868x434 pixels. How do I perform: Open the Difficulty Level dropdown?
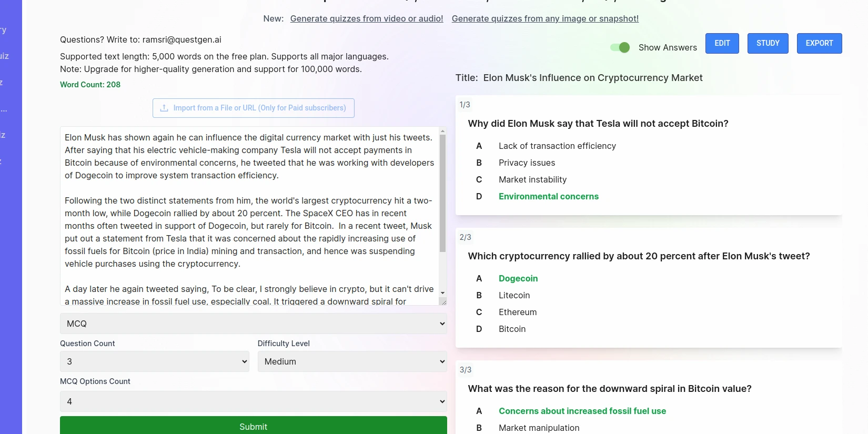[x=352, y=361]
